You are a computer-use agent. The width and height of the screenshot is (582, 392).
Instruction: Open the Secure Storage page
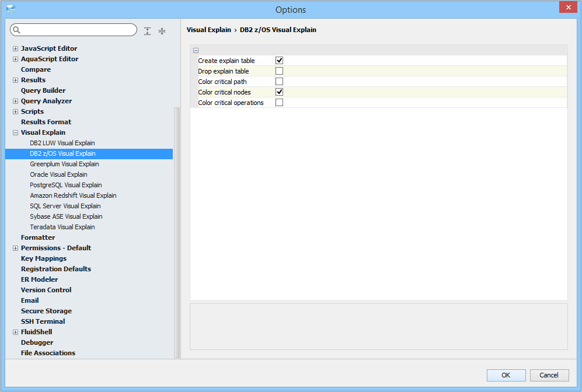tap(46, 311)
